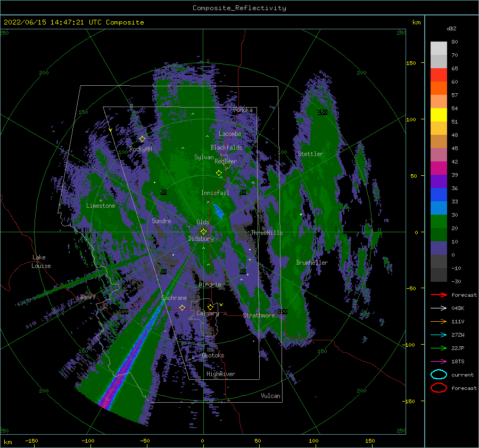
Task: Click the yellow marker near RedDeer
Action: [219, 173]
